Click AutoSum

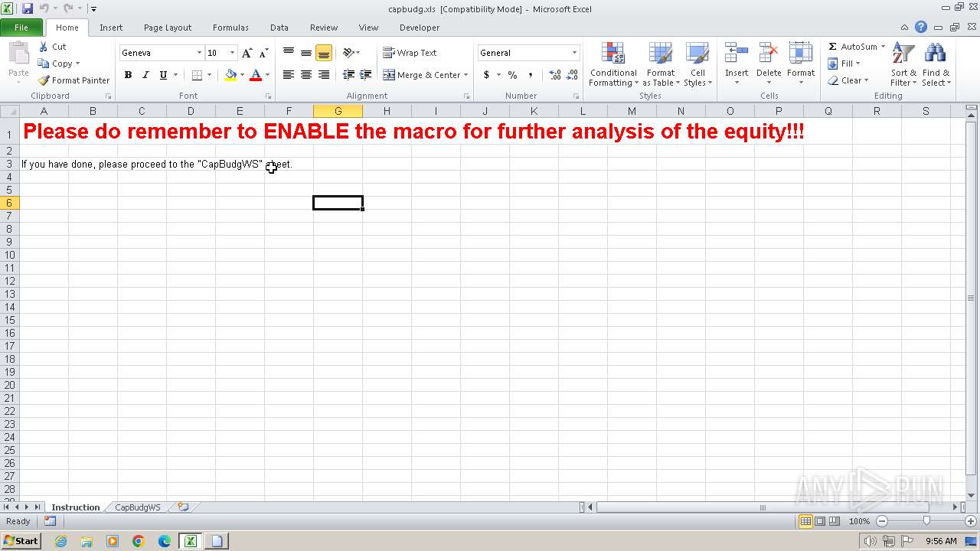pyautogui.click(x=852, y=47)
